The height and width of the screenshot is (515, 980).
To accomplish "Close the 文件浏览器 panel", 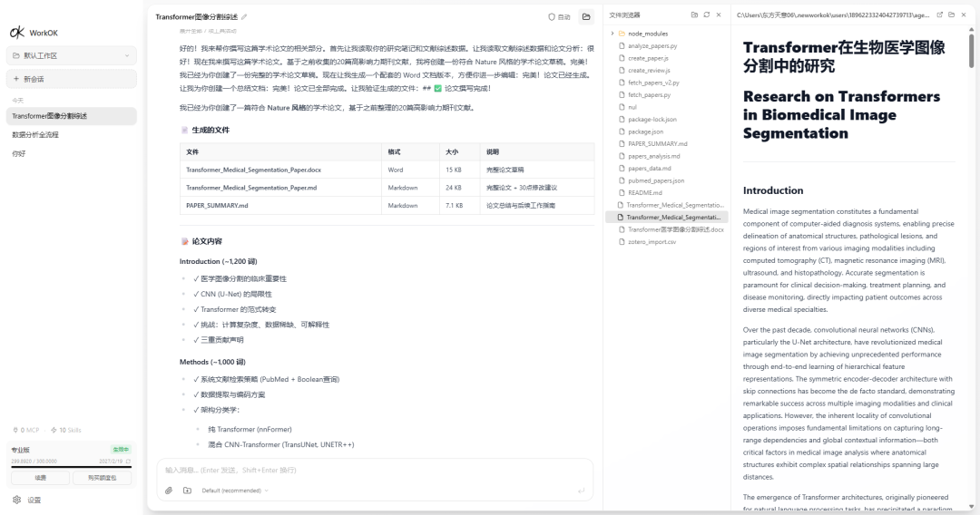I will [719, 15].
